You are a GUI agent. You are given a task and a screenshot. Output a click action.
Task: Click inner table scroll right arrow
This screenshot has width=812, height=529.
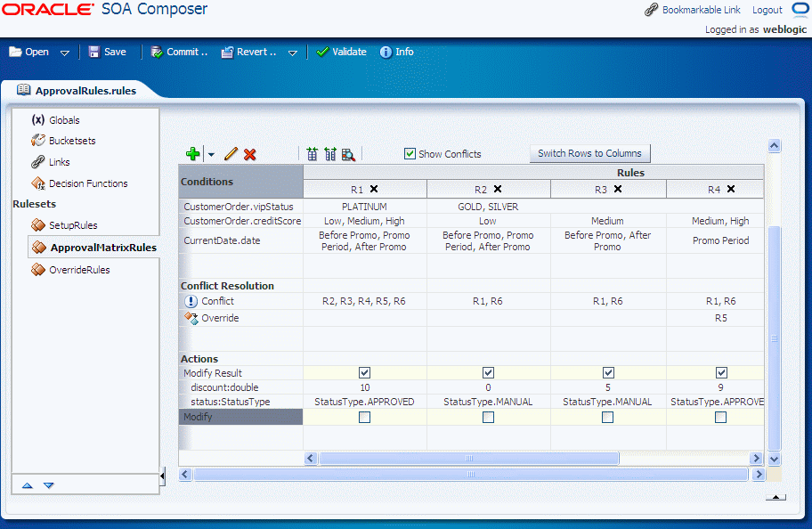coord(756,458)
